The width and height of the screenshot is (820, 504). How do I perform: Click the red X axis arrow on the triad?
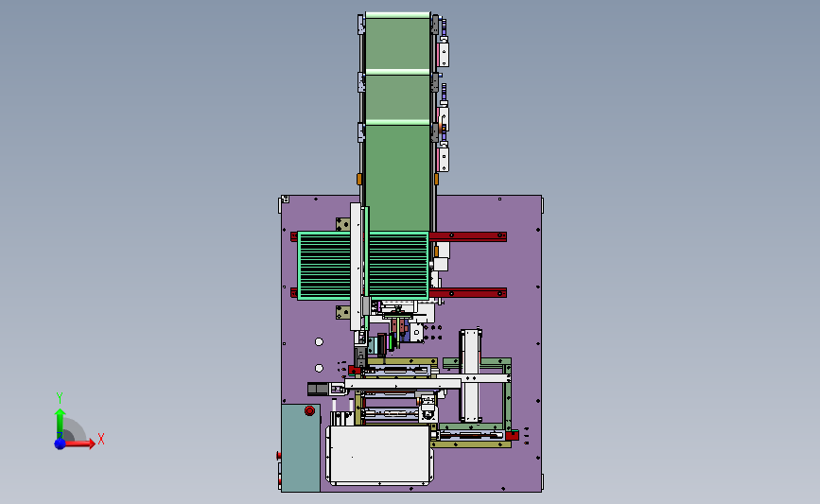coord(79,443)
